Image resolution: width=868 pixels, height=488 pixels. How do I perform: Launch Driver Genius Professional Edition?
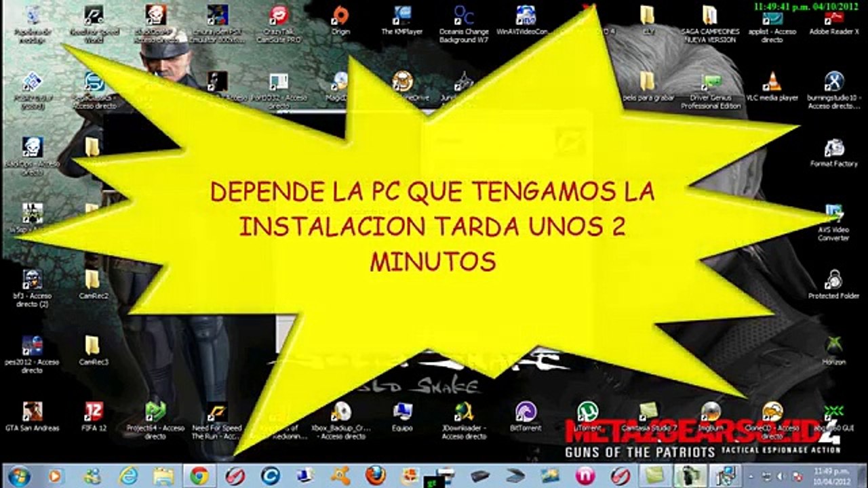711,90
